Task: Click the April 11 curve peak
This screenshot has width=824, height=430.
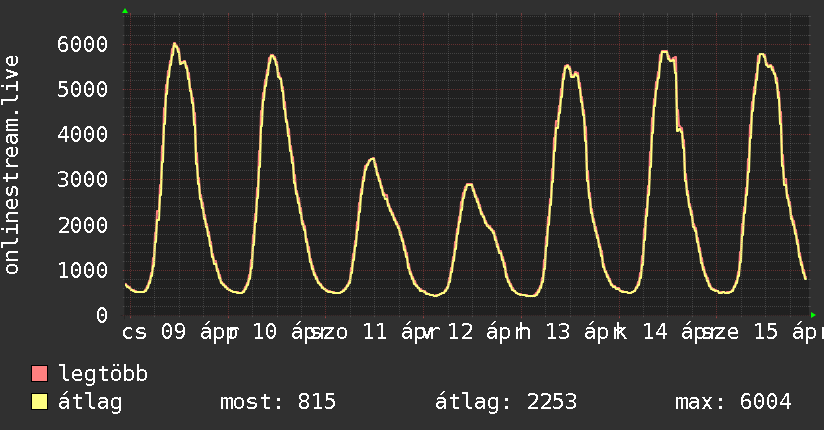Action: point(372,159)
